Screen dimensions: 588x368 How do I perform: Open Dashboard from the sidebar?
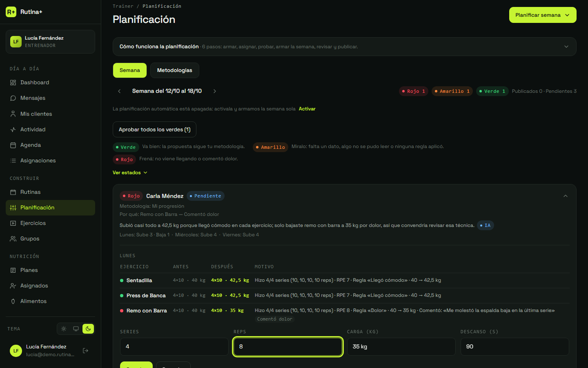[x=50, y=83]
